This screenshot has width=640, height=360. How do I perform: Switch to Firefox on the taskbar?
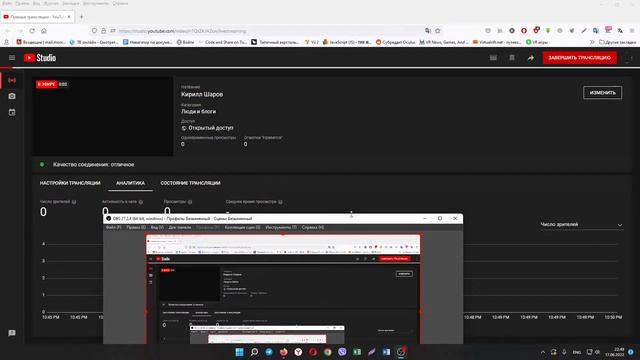[284, 352]
